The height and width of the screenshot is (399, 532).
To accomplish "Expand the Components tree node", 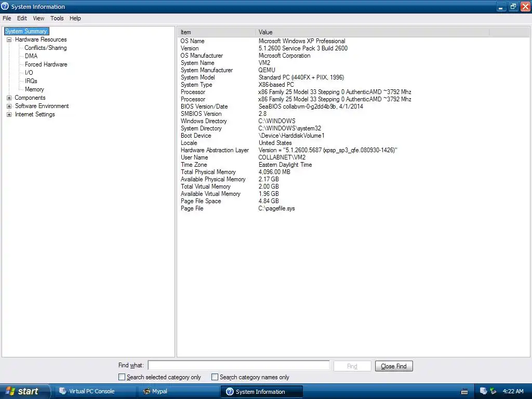I will coord(9,98).
